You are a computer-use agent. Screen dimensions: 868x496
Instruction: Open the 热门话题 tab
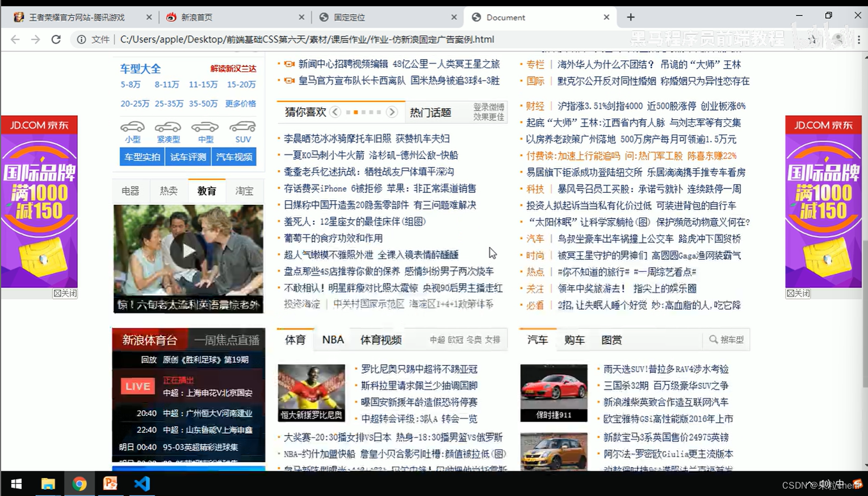click(x=430, y=112)
